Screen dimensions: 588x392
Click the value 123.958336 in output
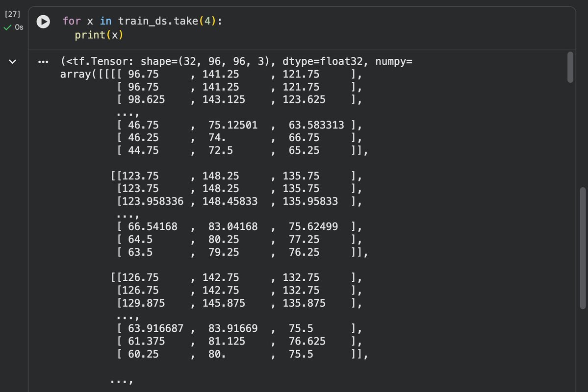click(x=153, y=201)
